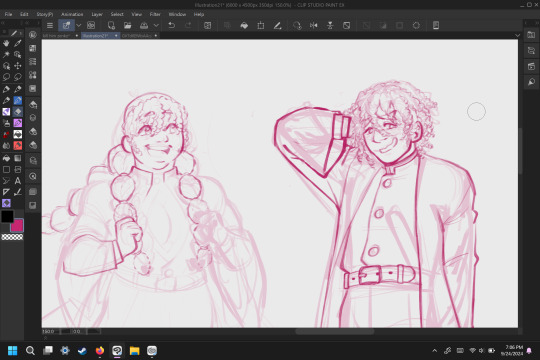Open the File menu

pos(9,14)
